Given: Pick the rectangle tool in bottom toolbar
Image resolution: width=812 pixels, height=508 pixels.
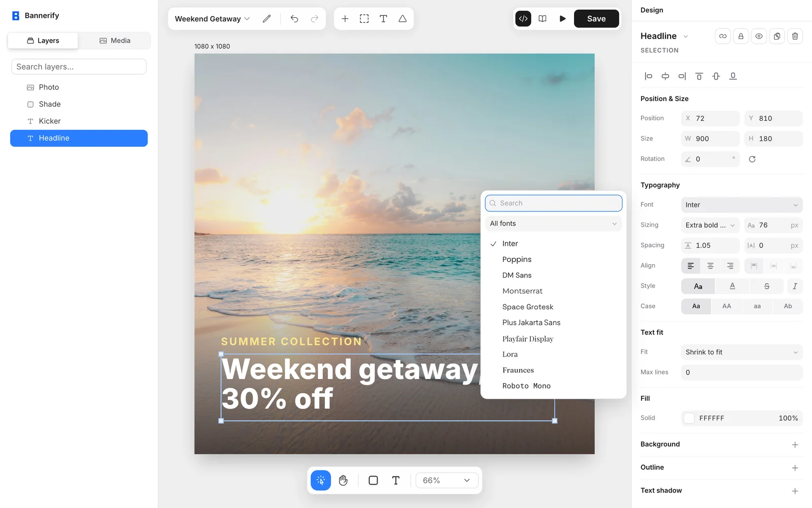Looking at the screenshot, I should [373, 480].
